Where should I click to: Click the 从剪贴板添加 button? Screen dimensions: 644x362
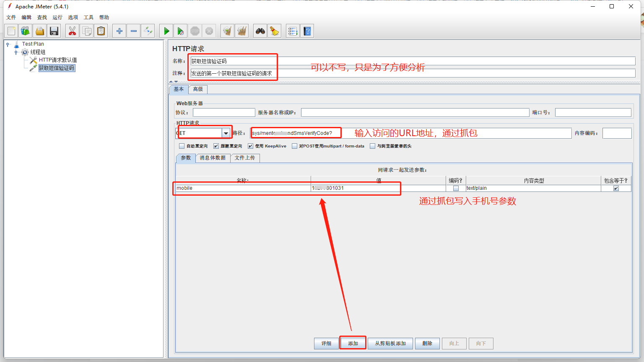(x=390, y=344)
